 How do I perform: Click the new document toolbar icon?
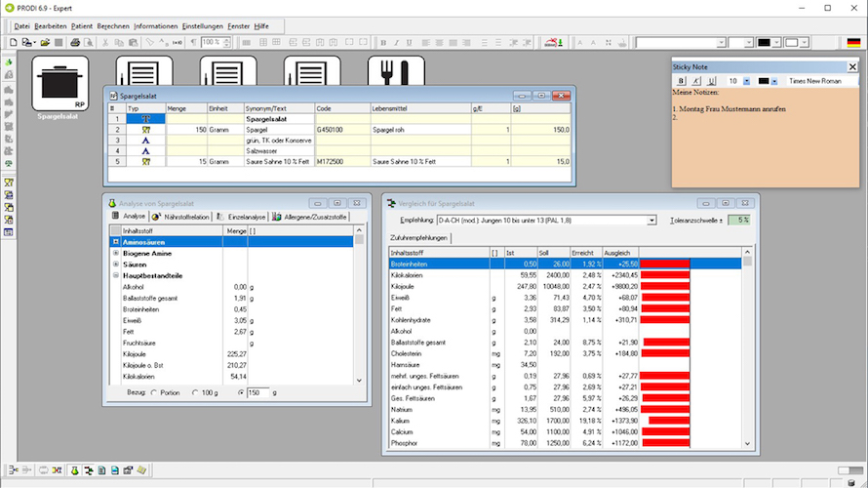click(x=13, y=43)
